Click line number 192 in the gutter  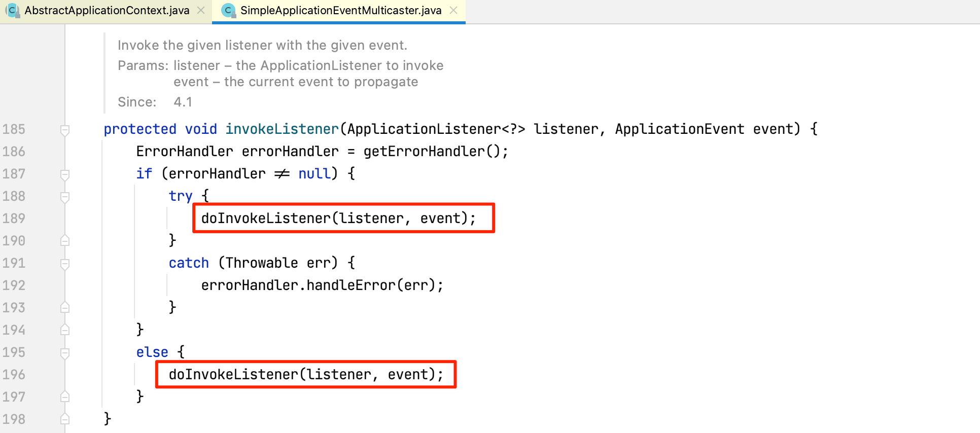(x=14, y=285)
